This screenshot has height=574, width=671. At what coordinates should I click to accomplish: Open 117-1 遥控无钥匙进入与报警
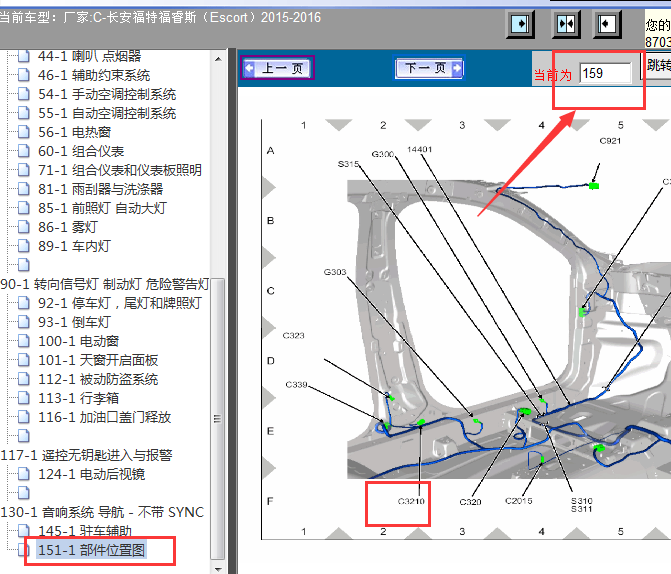click(x=86, y=455)
